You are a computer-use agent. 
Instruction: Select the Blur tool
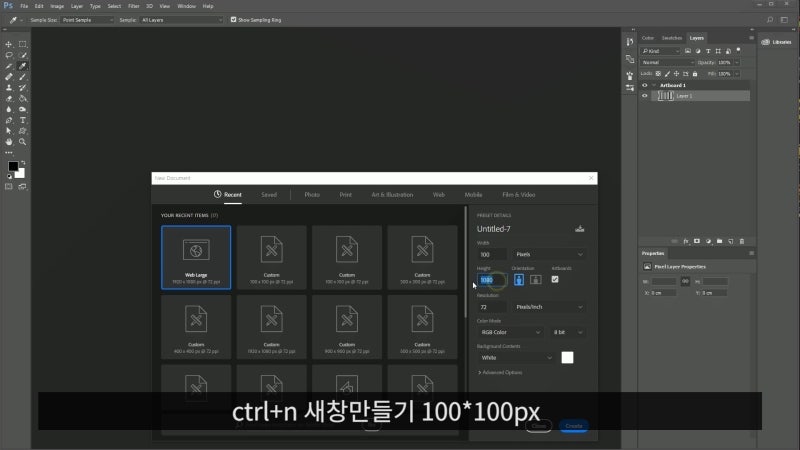tap(9, 109)
